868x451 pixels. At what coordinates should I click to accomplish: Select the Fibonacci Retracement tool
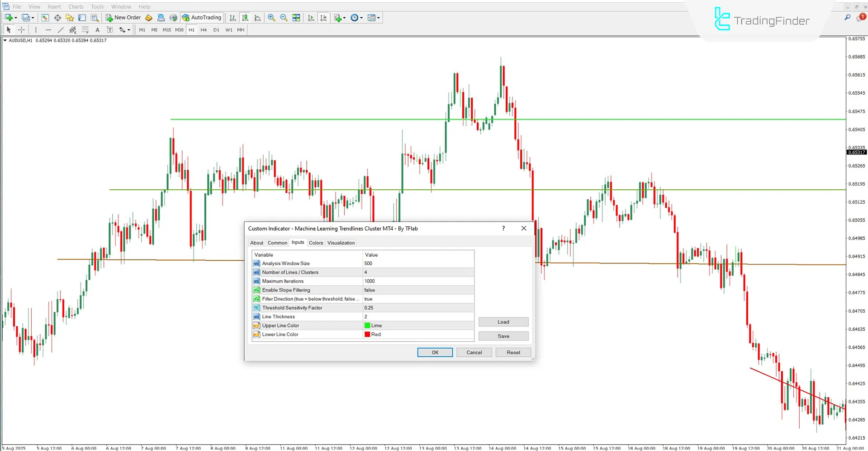[85, 29]
